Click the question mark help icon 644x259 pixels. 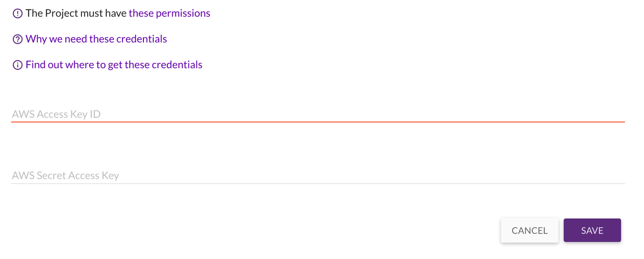17,39
